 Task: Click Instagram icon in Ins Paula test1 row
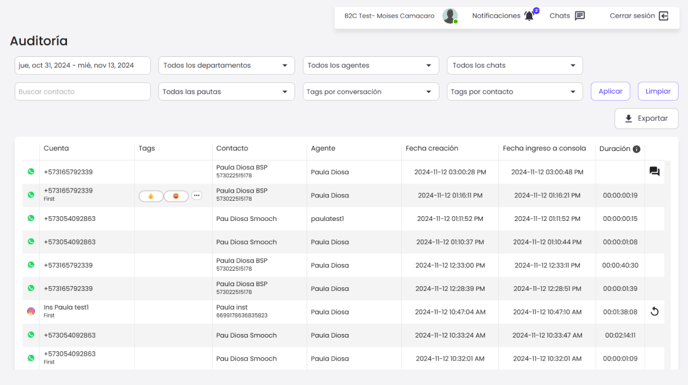click(x=31, y=311)
